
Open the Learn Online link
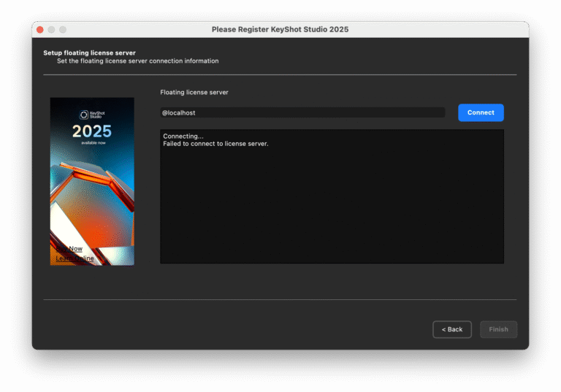(75, 258)
